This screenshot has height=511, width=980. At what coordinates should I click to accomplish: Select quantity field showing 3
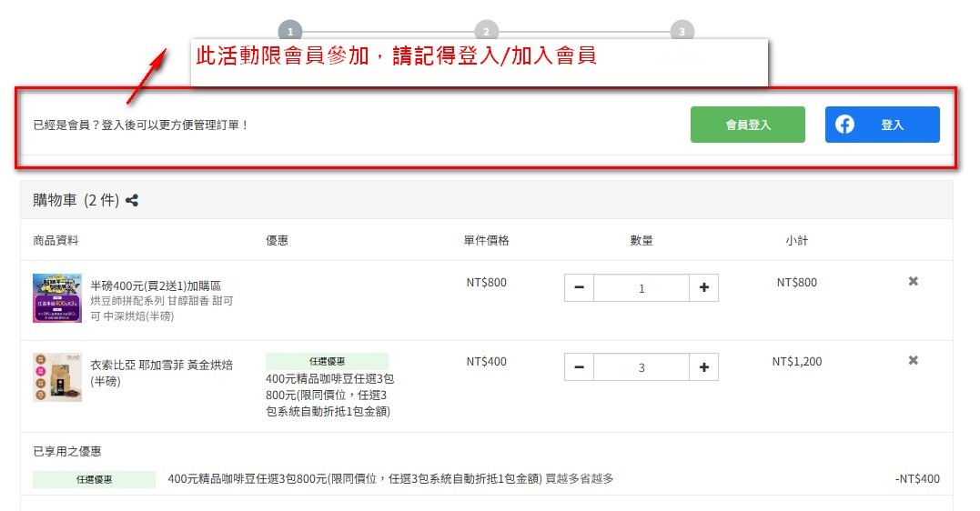point(642,367)
